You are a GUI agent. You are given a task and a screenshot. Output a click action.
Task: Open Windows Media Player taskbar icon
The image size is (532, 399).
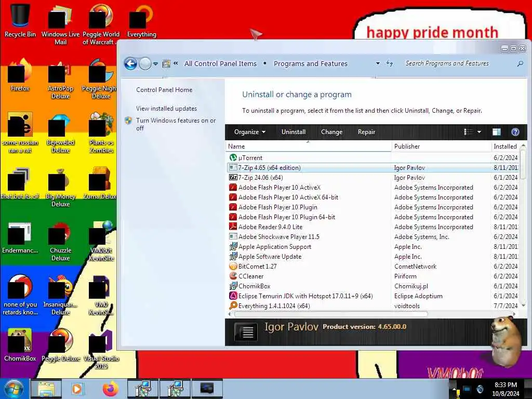click(77, 389)
